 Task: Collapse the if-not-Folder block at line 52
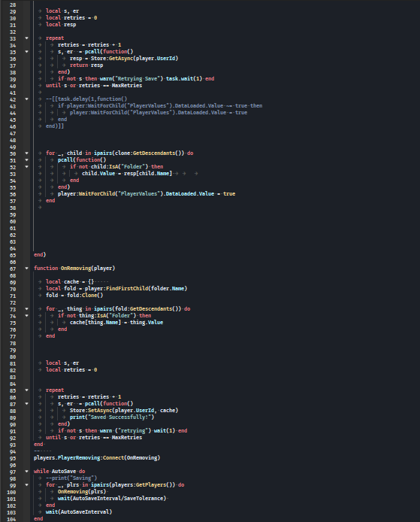tap(26, 167)
